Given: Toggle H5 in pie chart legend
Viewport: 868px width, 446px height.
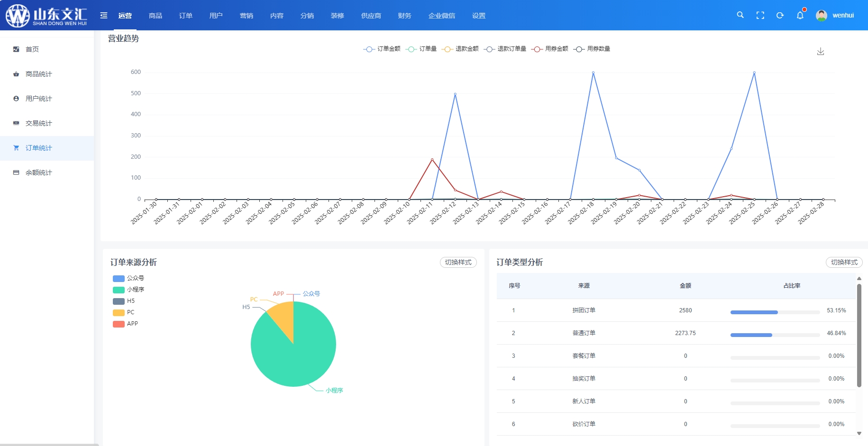Looking at the screenshot, I should click(124, 301).
